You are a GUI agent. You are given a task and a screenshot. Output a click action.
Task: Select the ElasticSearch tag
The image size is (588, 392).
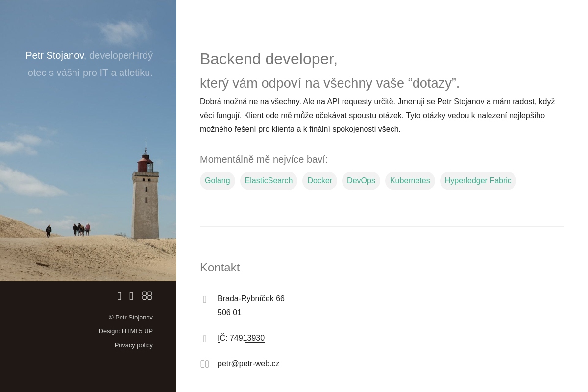tap(269, 181)
